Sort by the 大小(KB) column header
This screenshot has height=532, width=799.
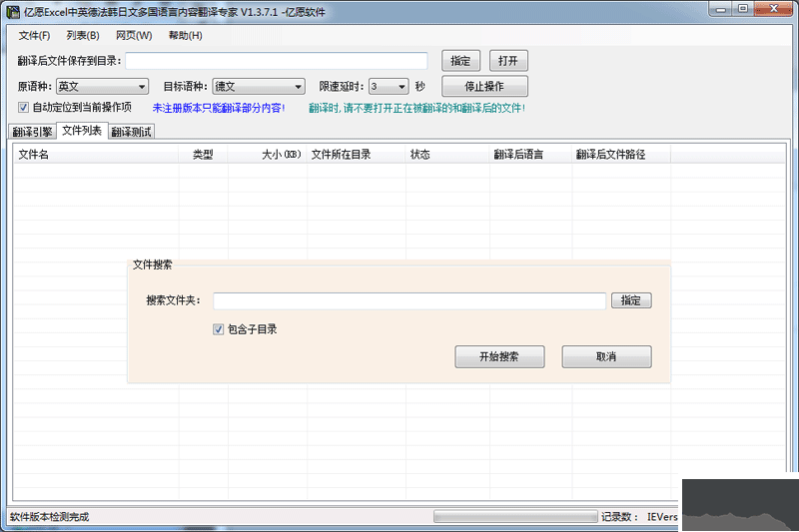pos(267,155)
